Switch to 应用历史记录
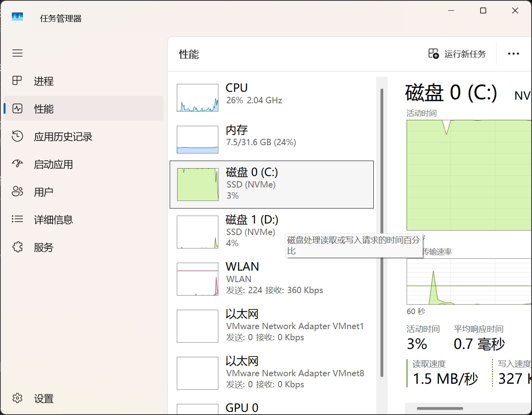The image size is (532, 415). pos(83,136)
